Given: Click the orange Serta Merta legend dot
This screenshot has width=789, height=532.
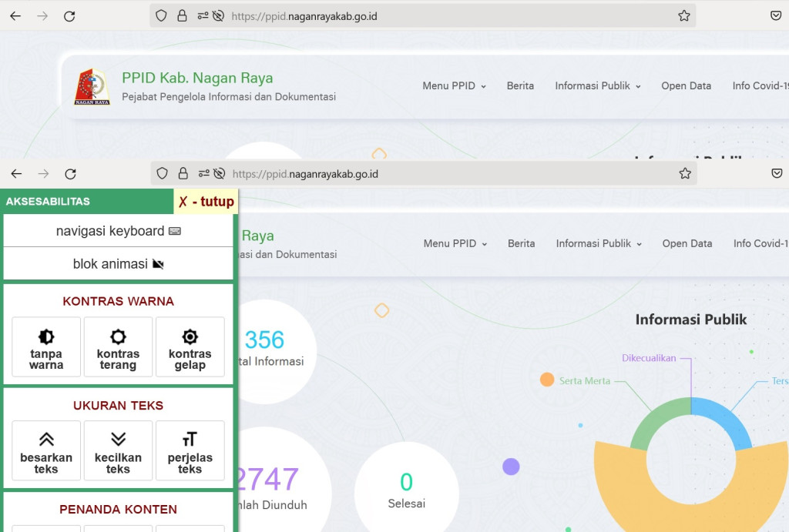Looking at the screenshot, I should pos(547,380).
